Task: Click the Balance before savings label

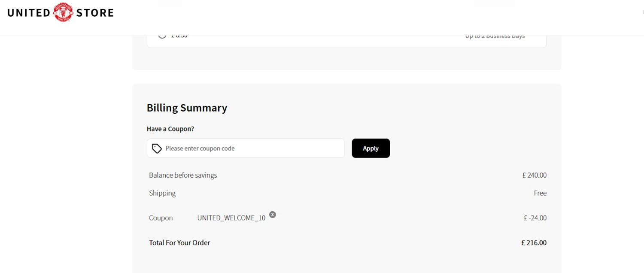Action: [183, 175]
